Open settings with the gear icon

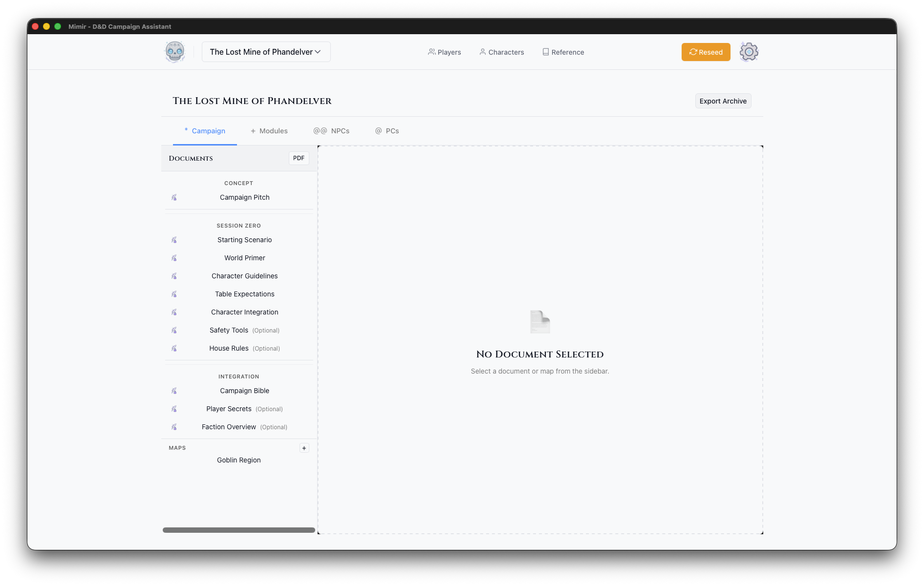pyautogui.click(x=748, y=52)
